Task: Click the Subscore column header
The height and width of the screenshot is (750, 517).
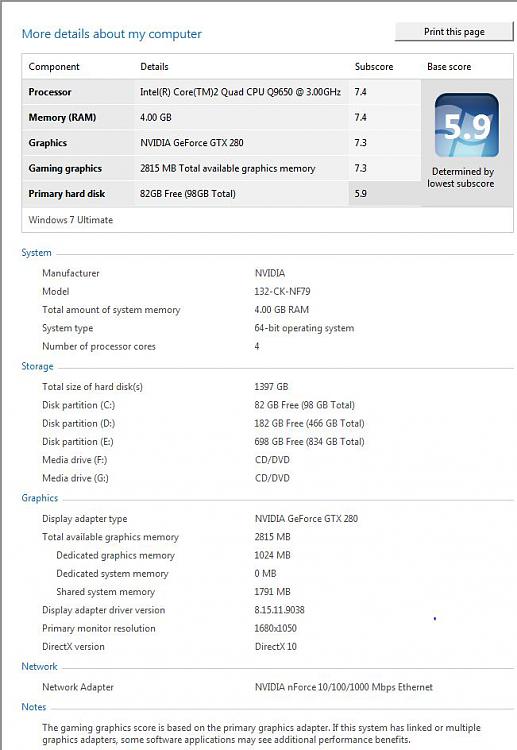Action: point(374,66)
